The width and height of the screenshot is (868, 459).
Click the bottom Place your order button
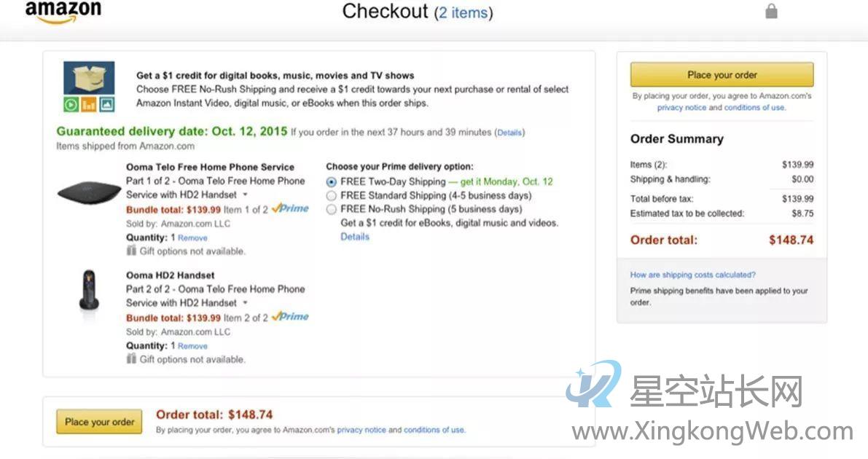pyautogui.click(x=100, y=422)
